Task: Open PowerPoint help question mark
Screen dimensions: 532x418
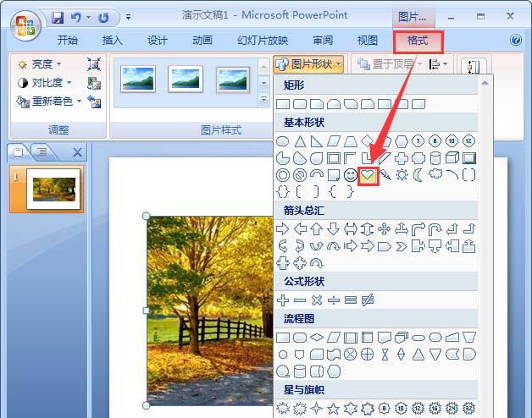Action: [x=516, y=40]
